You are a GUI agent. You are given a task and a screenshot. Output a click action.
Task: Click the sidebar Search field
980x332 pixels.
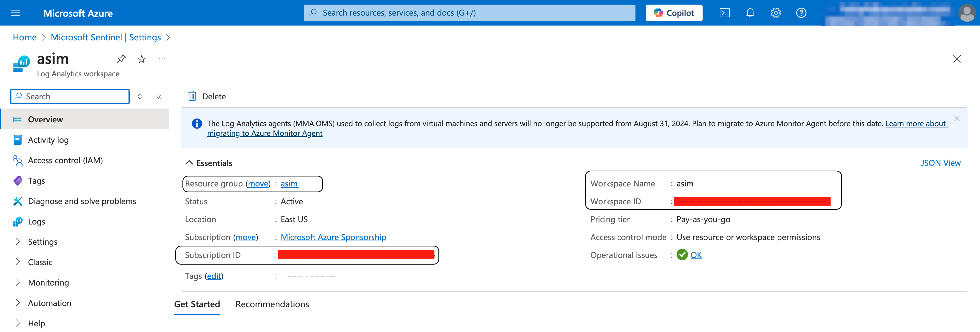coord(70,97)
